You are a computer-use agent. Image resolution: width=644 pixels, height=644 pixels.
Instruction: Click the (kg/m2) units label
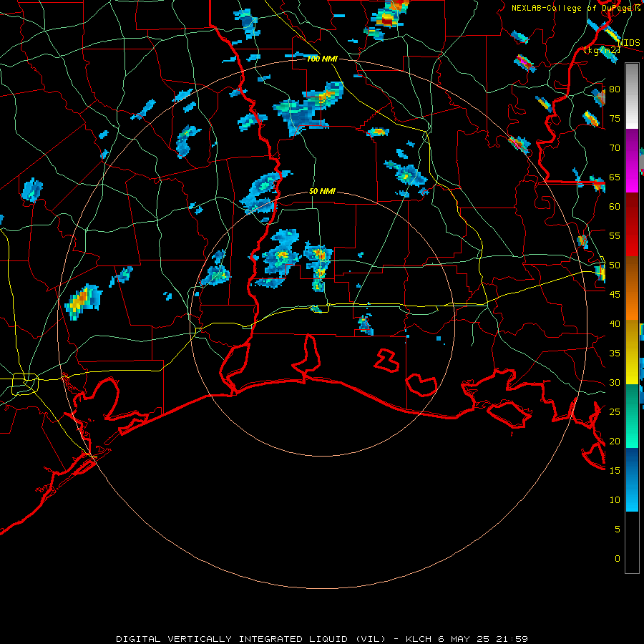(x=602, y=50)
